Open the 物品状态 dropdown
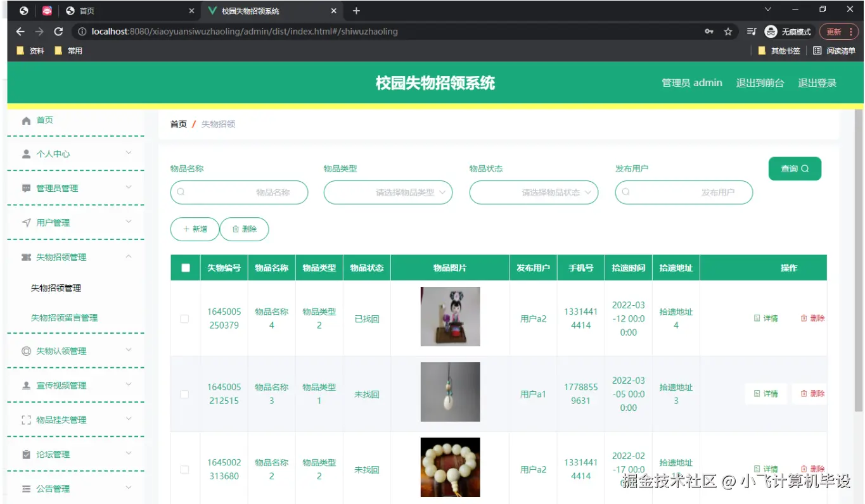Image resolution: width=865 pixels, height=504 pixels. (x=534, y=192)
